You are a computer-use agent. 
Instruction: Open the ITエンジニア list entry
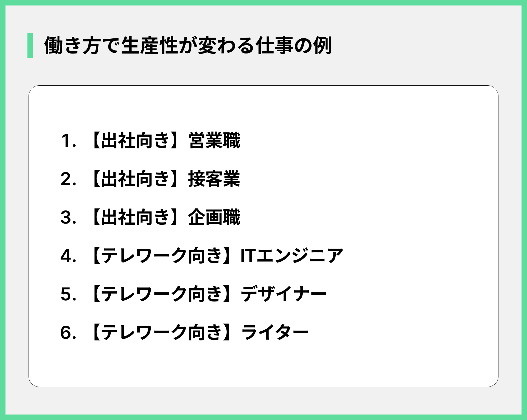point(292,256)
